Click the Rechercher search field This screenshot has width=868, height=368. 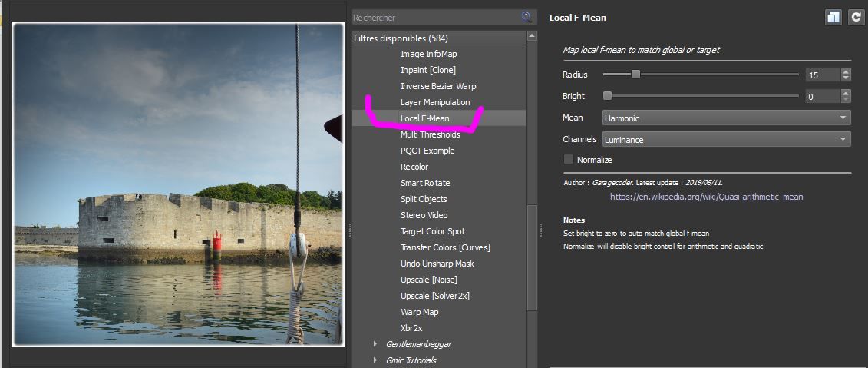[436, 17]
